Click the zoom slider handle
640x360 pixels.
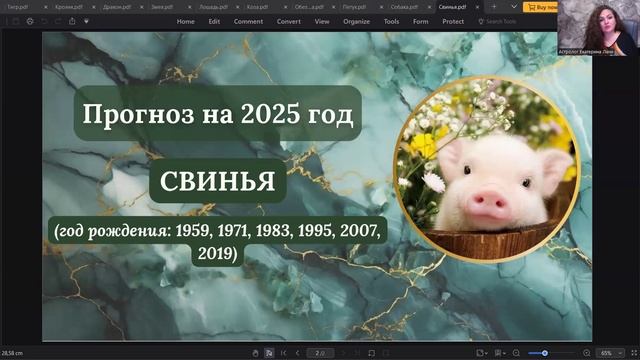(544, 353)
